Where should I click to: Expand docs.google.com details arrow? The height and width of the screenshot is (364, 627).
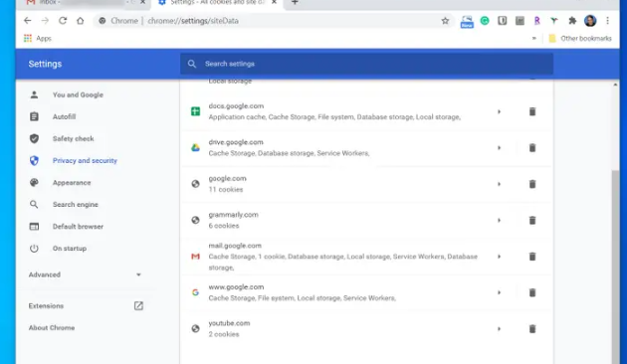tap(499, 111)
